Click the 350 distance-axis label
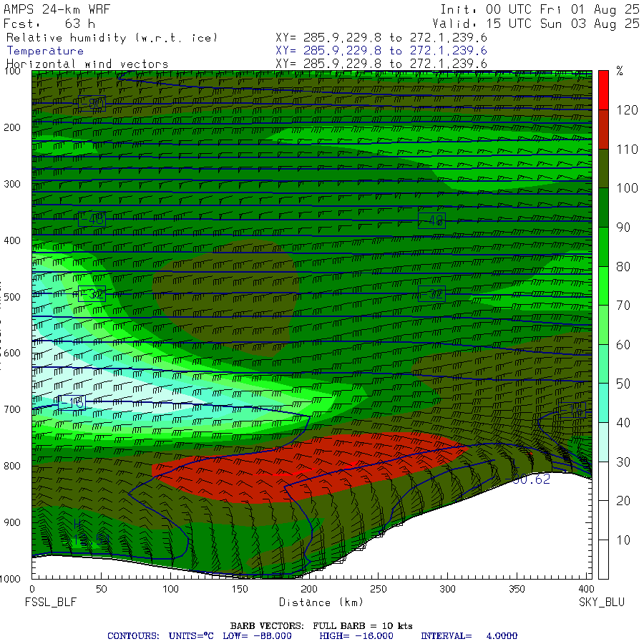644x644 pixels. pyautogui.click(x=516, y=589)
